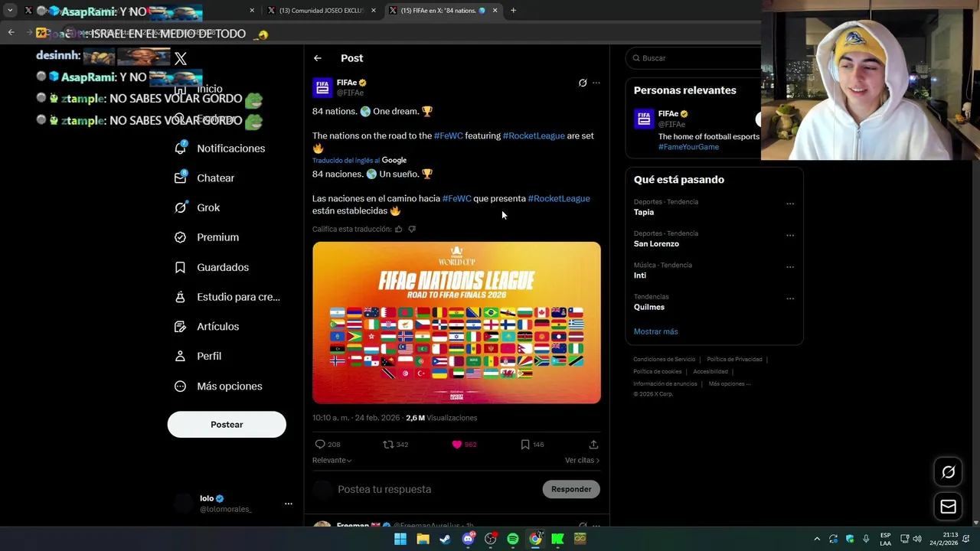Open the Tapia trending topic
This screenshot has width=980, height=551.
click(x=644, y=212)
